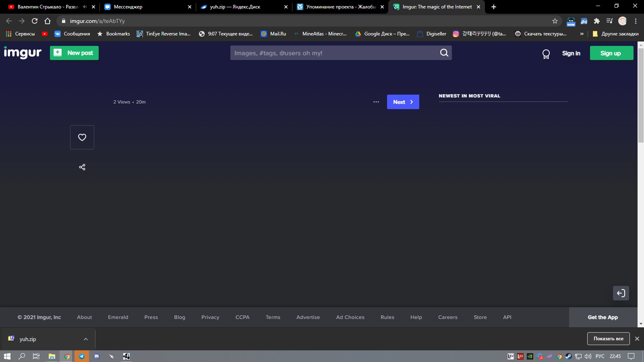This screenshot has height=362, width=644.
Task: Switch to the yuh.zip Яндекс.Диск tab
Action: pyautogui.click(x=235, y=7)
